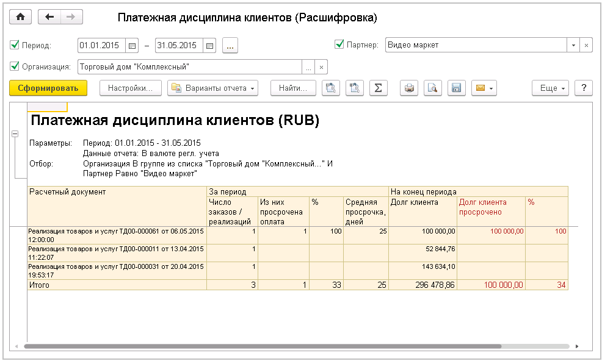Open the Партнер field dropdown arrow

(x=573, y=45)
